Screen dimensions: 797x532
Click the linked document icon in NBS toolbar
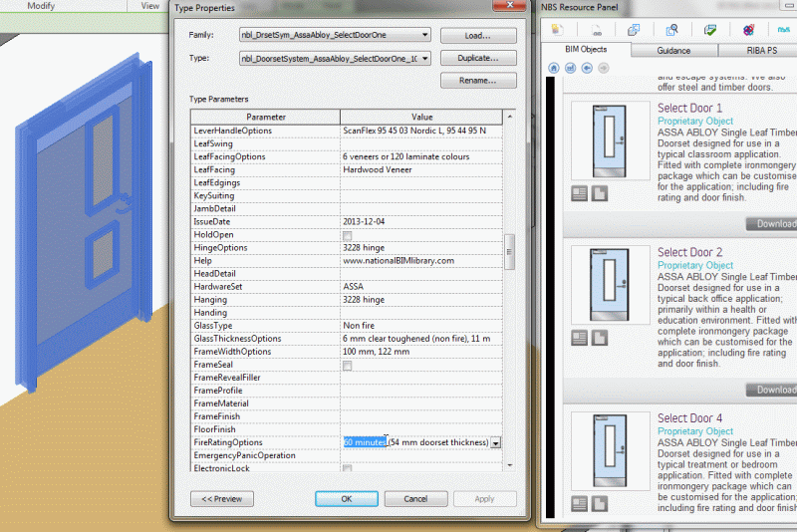(x=596, y=30)
